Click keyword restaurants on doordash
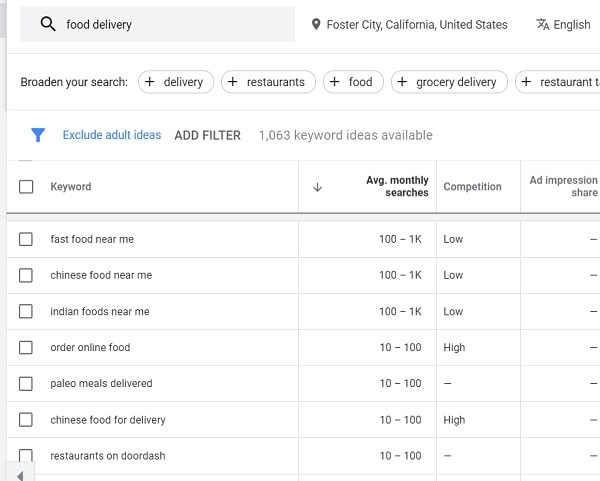Viewport: 600px width, 481px height. coord(108,456)
